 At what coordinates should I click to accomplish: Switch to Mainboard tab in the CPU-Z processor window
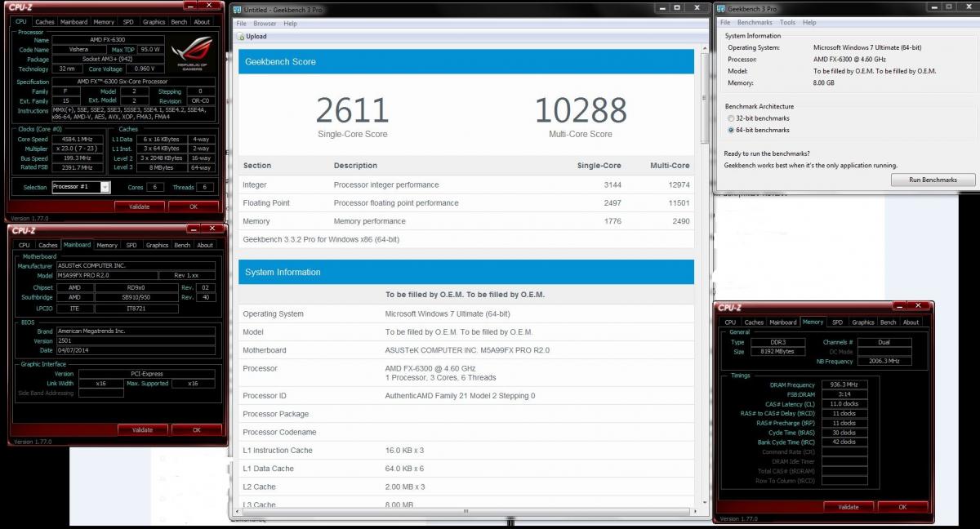click(x=74, y=22)
